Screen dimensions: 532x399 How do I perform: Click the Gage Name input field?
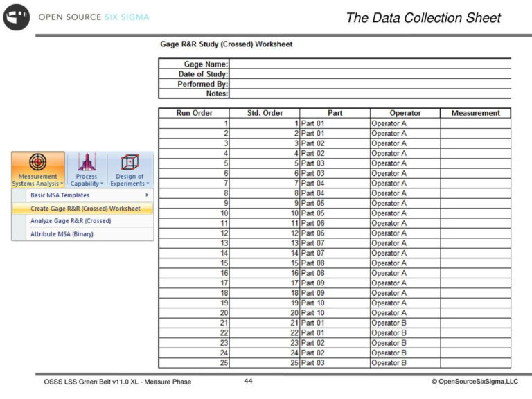click(370, 64)
